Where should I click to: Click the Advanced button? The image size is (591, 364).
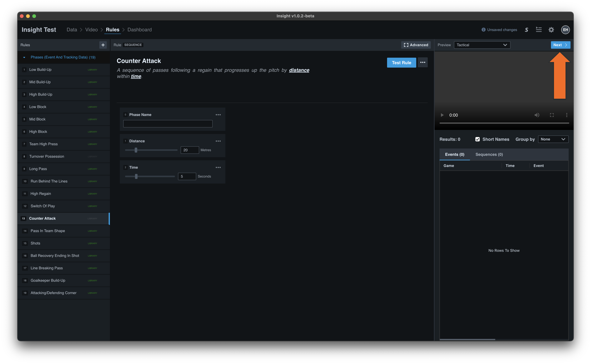pos(416,45)
